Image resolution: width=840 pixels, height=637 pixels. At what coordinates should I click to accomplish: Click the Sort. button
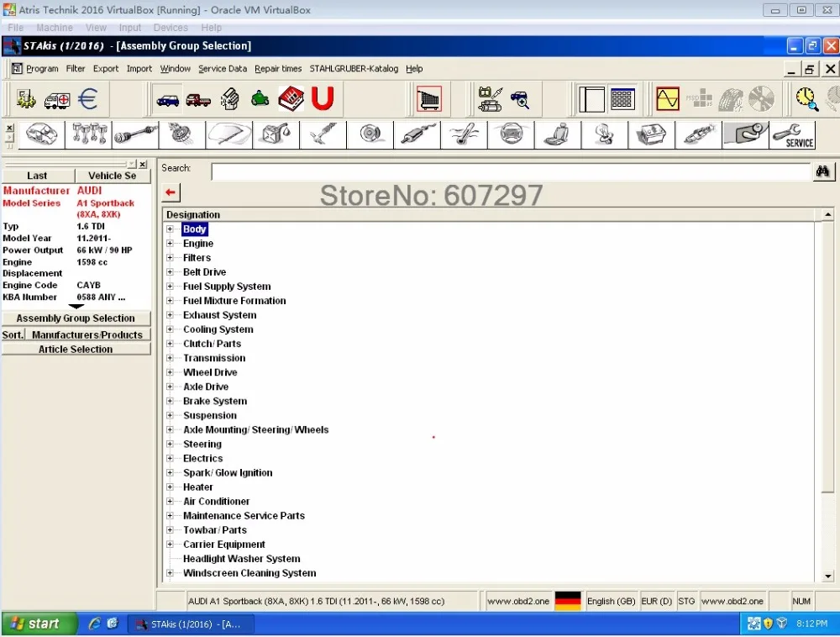(x=13, y=334)
